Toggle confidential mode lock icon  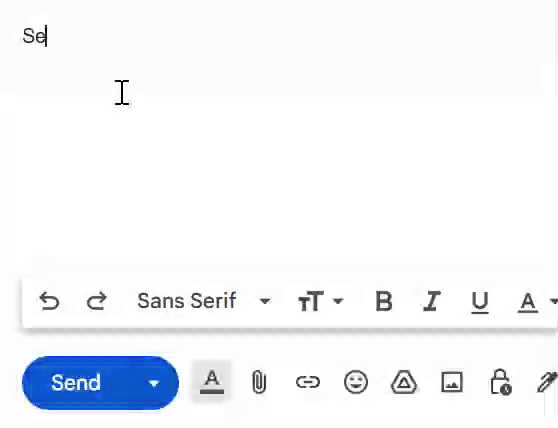pos(501,382)
